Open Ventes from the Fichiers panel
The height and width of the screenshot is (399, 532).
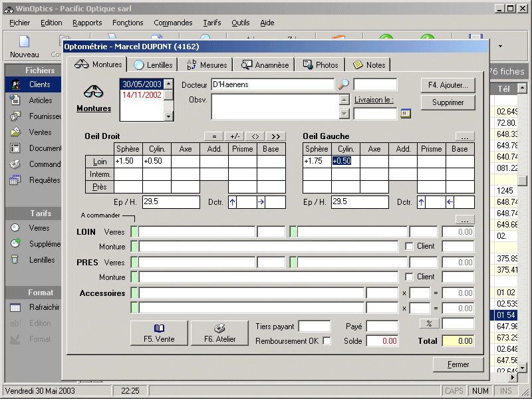40,132
